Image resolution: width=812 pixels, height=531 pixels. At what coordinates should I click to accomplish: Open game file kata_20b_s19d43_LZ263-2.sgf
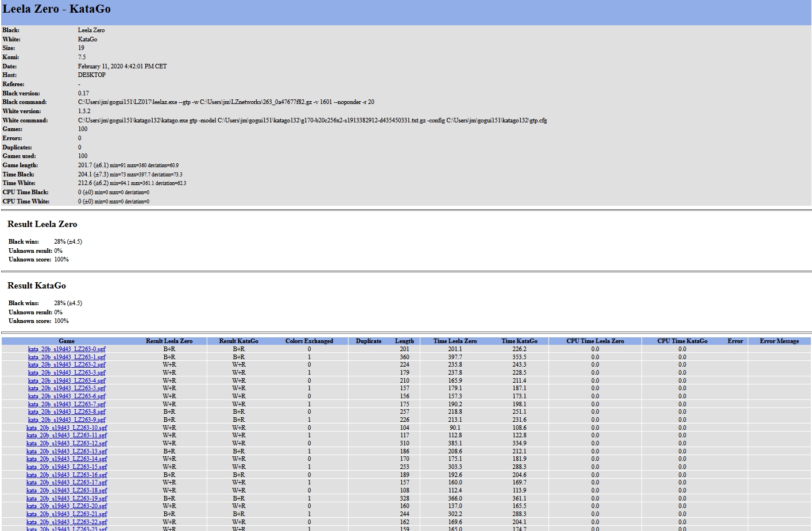point(67,364)
